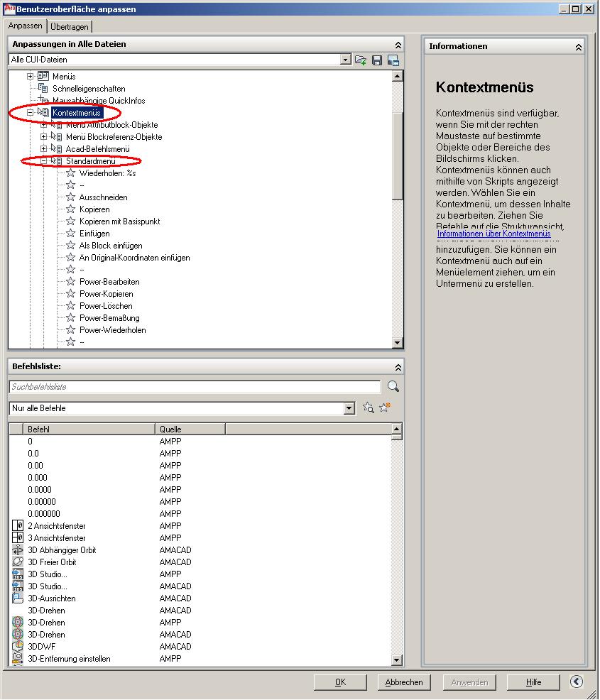Select the Power-Wiederholen tree item

point(112,329)
